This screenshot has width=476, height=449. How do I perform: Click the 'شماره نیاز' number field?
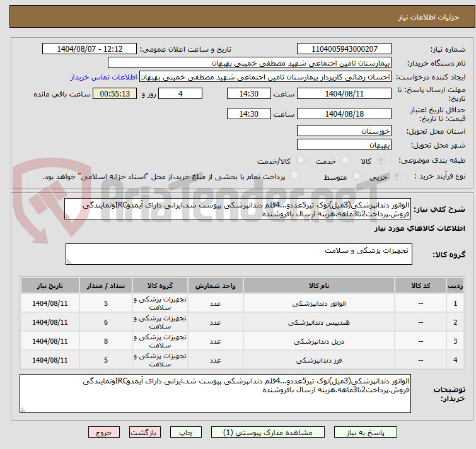coord(344,49)
